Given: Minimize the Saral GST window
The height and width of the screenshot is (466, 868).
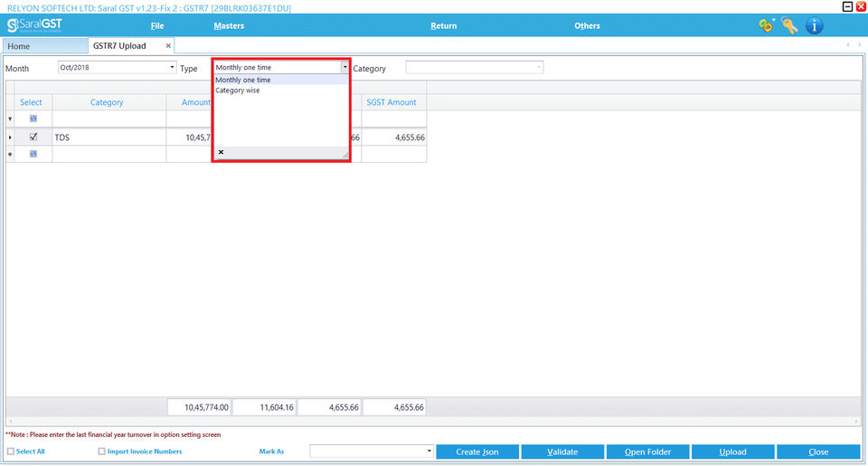Looking at the screenshot, I should tap(847, 6).
